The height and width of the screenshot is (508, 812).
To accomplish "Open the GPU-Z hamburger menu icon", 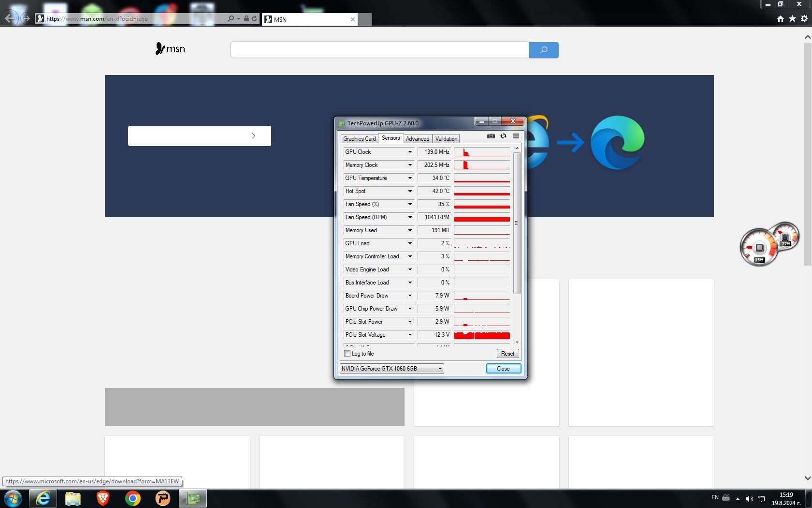I will pyautogui.click(x=516, y=136).
